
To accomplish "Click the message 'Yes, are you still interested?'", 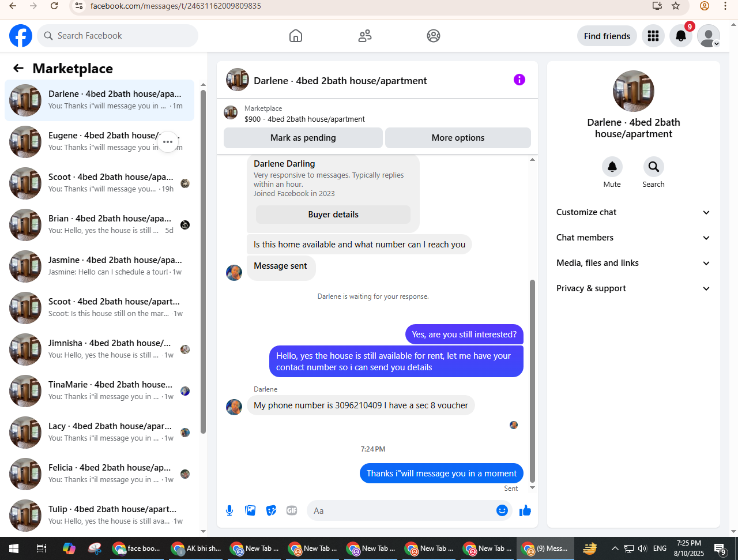I will tap(464, 335).
